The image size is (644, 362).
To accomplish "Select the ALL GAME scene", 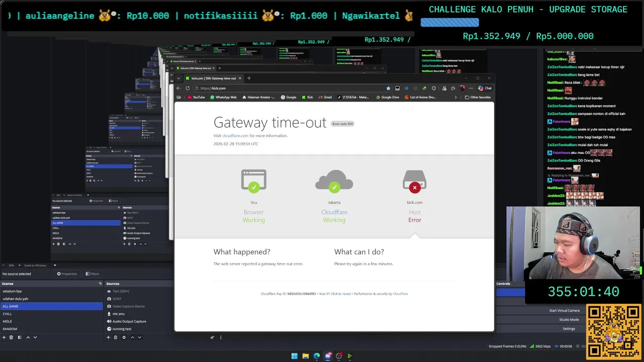I will click(x=51, y=306).
